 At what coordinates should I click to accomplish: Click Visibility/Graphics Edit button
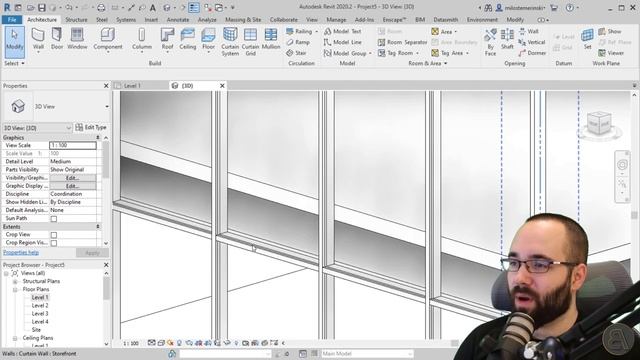[x=73, y=178]
